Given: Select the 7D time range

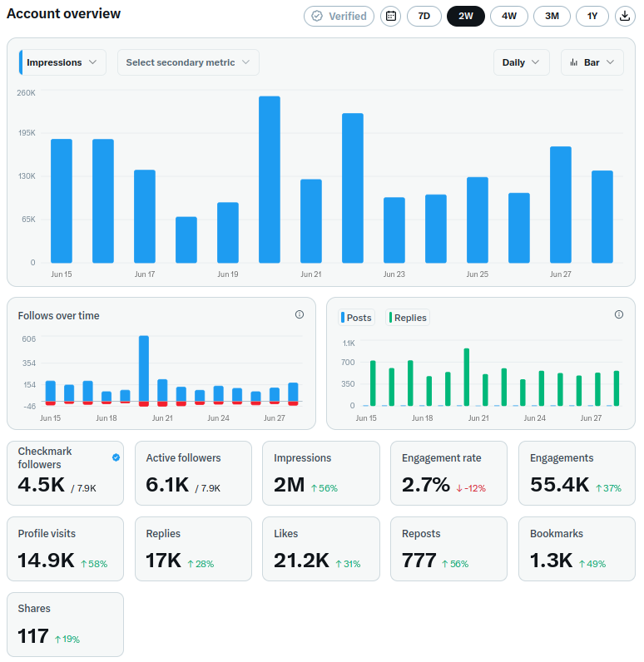Looking at the screenshot, I should [x=424, y=16].
